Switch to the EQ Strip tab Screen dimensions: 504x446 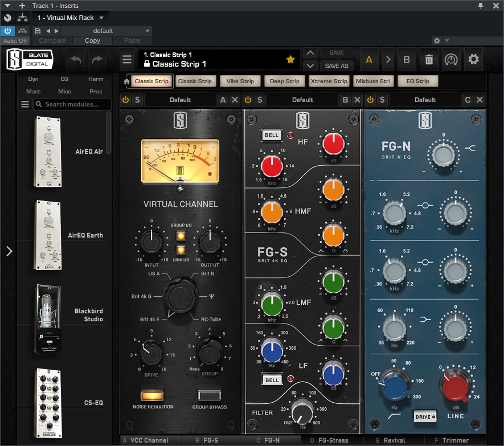[417, 81]
